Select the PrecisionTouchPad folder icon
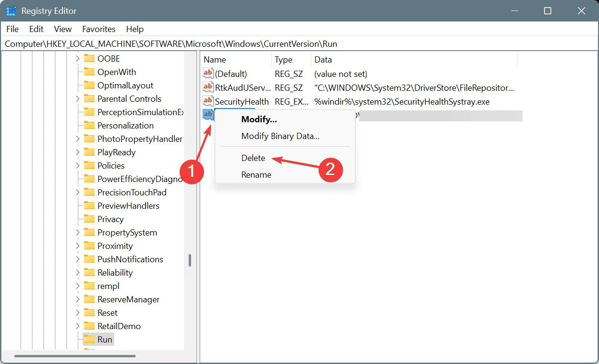Screen dimensions: 599x364 click(x=89, y=193)
